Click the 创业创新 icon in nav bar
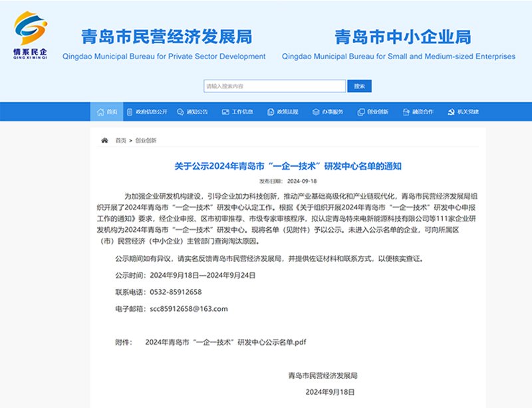The image size is (532, 408). 360,112
